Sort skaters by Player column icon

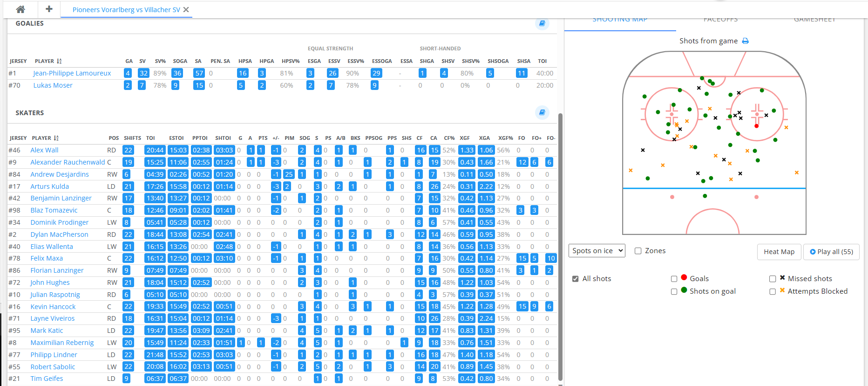[56, 138]
